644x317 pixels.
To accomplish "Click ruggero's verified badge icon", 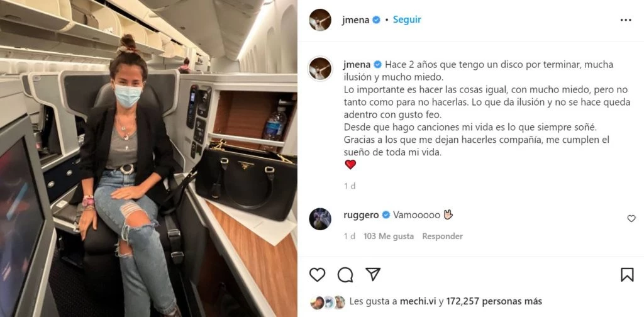I will (386, 214).
